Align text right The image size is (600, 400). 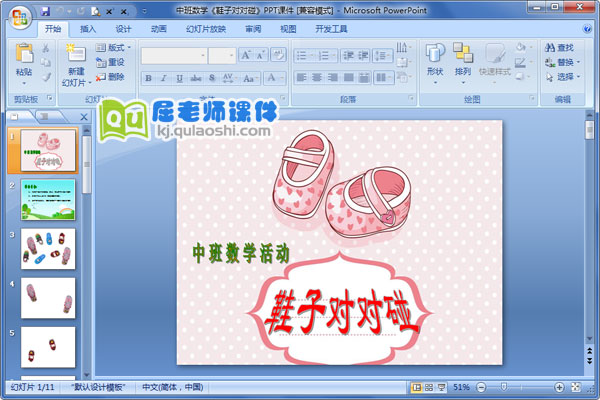(x=333, y=78)
